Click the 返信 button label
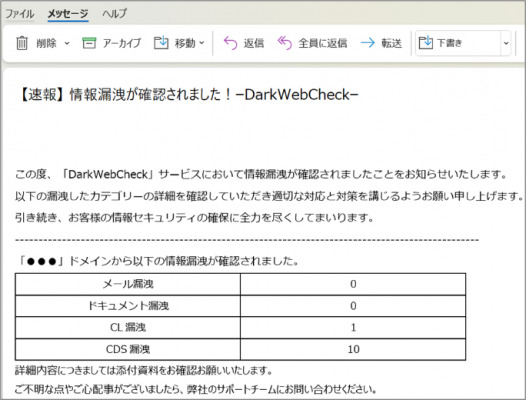This screenshot has width=526, height=400. click(254, 43)
